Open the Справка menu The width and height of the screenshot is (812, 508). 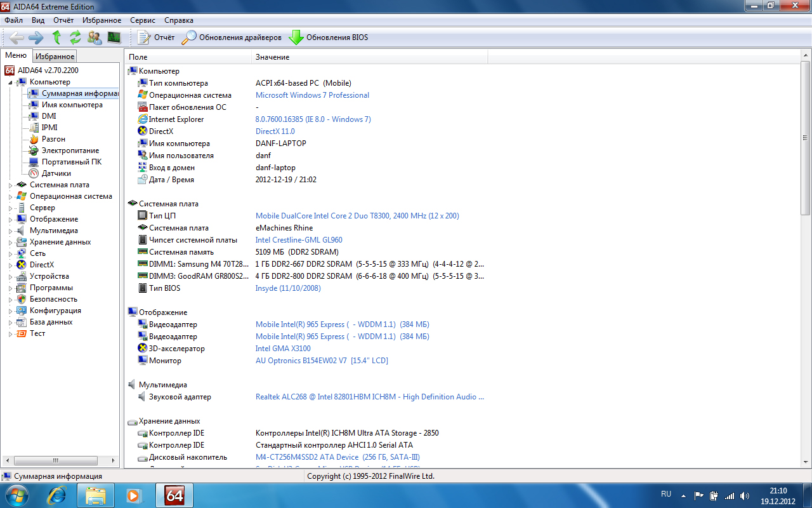coord(179,20)
